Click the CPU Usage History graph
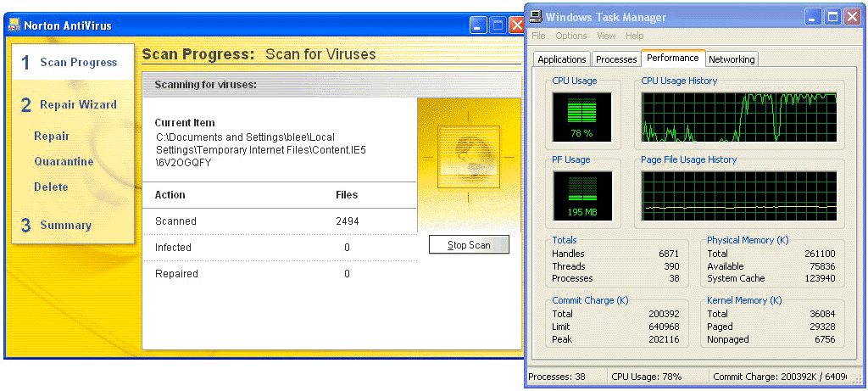The height and width of the screenshot is (391, 868). 739,116
